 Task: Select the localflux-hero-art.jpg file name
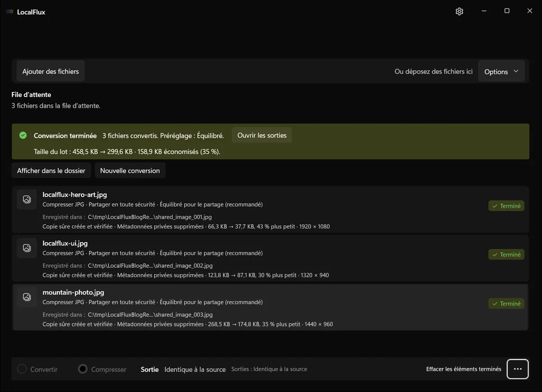click(75, 195)
